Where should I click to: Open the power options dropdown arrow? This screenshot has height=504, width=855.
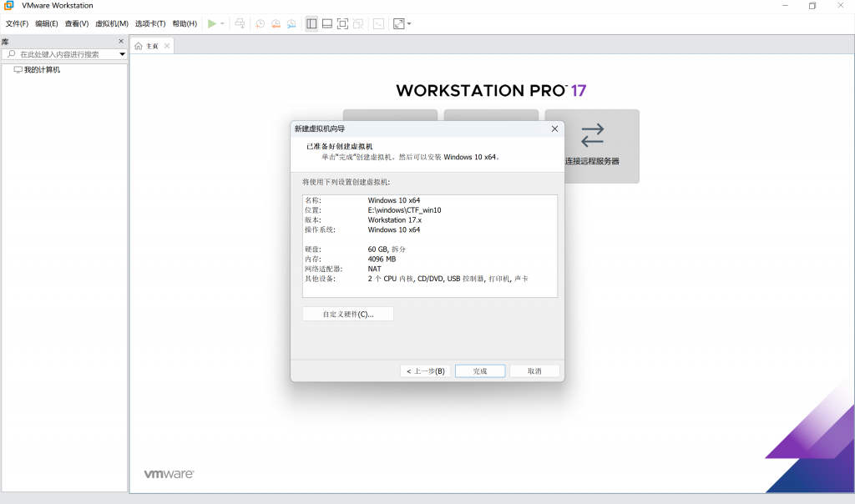click(x=222, y=24)
